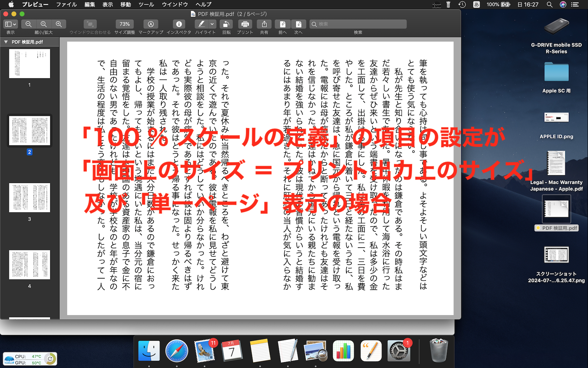Reset zoom to actual size
Viewport: 588px width, 368px height.
[x=43, y=24]
